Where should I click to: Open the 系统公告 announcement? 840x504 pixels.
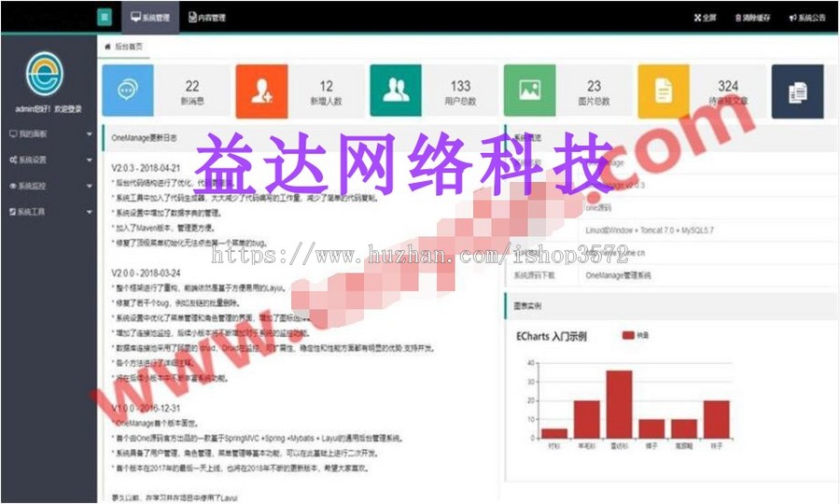tap(806, 18)
